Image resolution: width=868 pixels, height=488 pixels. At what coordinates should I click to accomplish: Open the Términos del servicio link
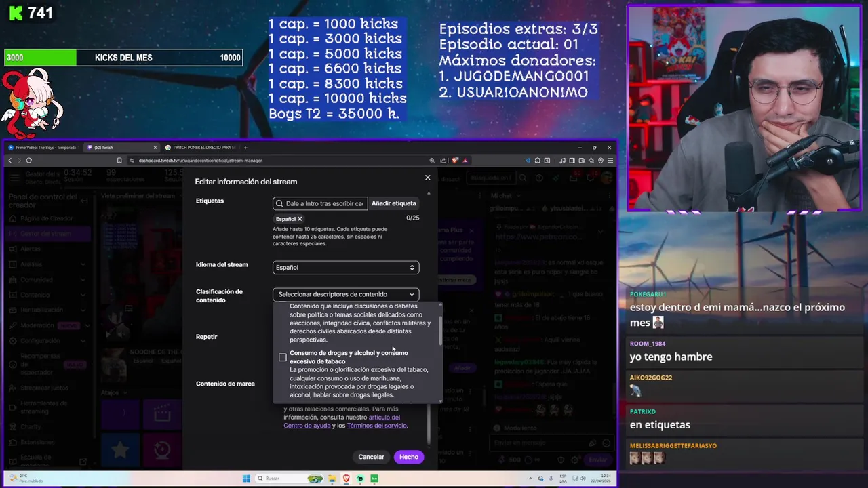point(376,426)
